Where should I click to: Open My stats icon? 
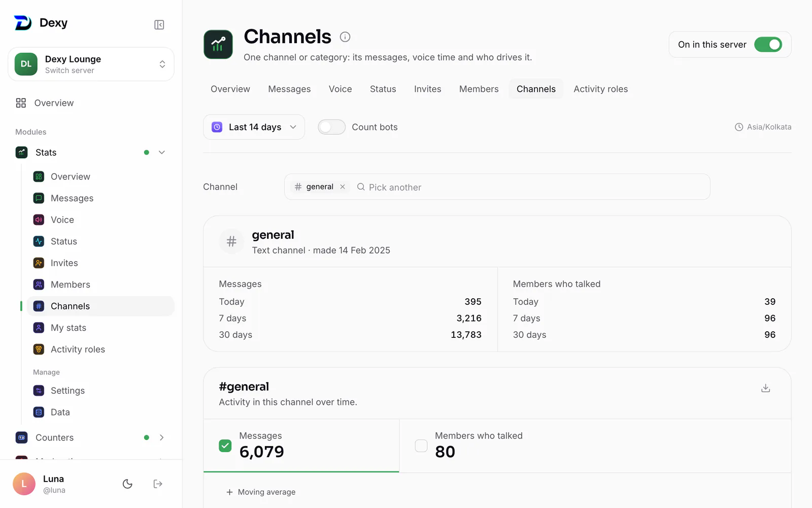[39, 328]
